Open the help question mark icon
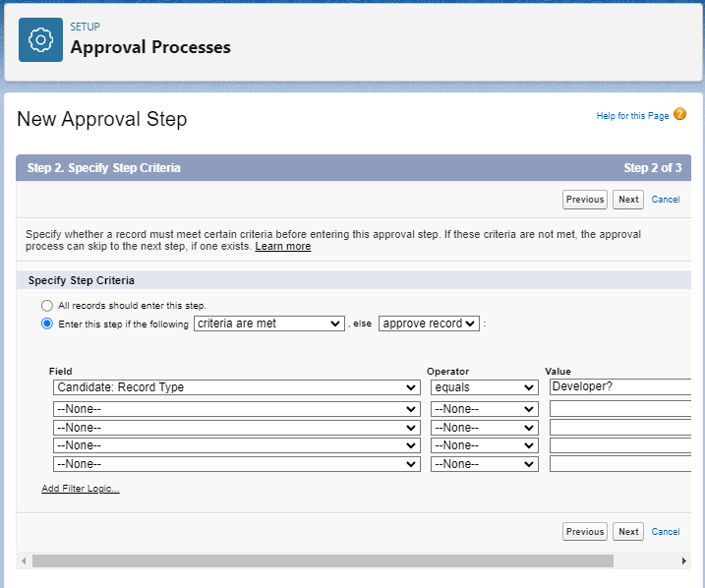This screenshot has height=588, width=705. (x=679, y=114)
